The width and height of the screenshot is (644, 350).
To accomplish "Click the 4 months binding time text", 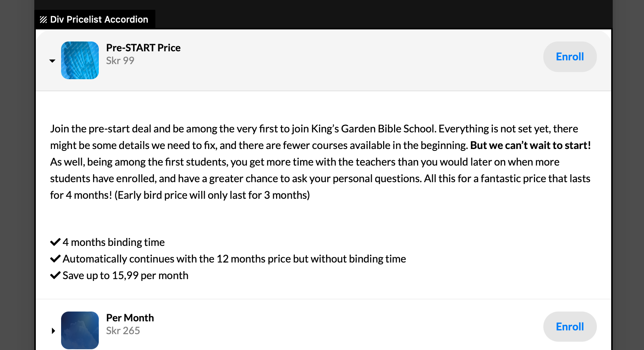I will (x=113, y=242).
